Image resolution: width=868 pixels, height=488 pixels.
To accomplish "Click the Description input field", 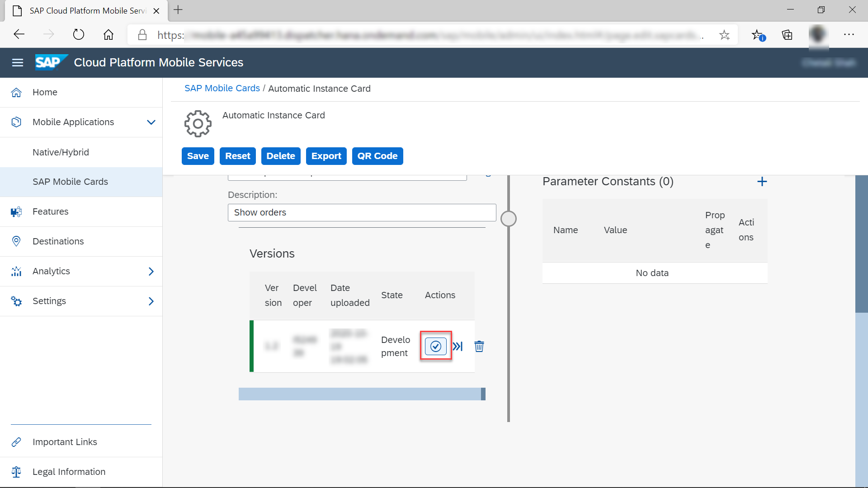I will pyautogui.click(x=362, y=212).
